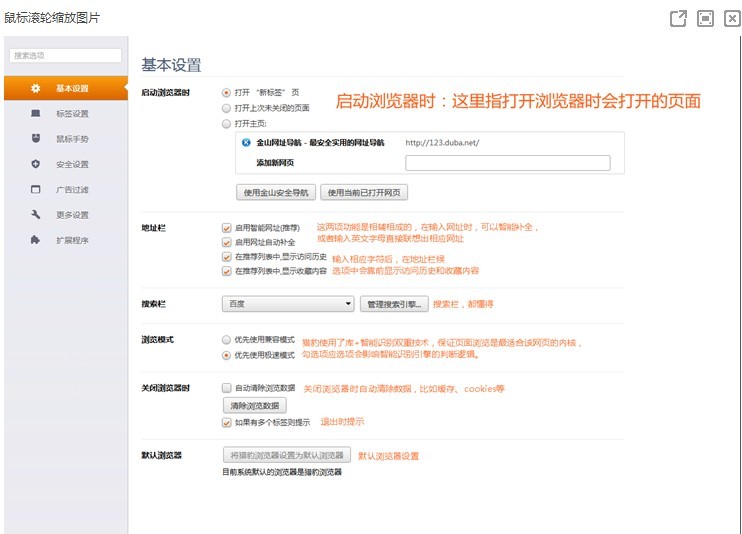
Task: Click 使用金山安全导航 button
Action: [276, 192]
